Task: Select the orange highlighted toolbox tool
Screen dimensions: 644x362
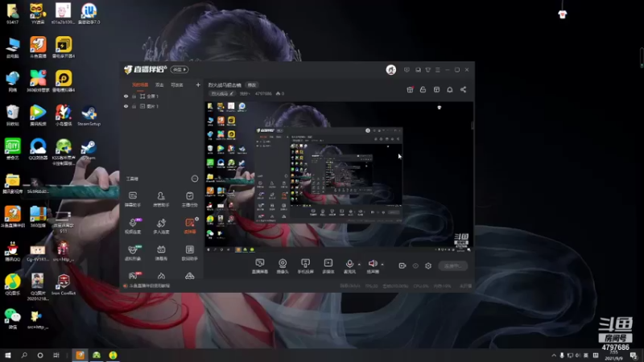Action: (189, 226)
